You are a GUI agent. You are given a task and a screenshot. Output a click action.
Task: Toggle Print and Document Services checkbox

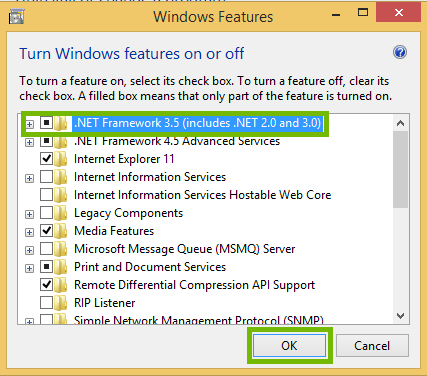[x=46, y=267]
